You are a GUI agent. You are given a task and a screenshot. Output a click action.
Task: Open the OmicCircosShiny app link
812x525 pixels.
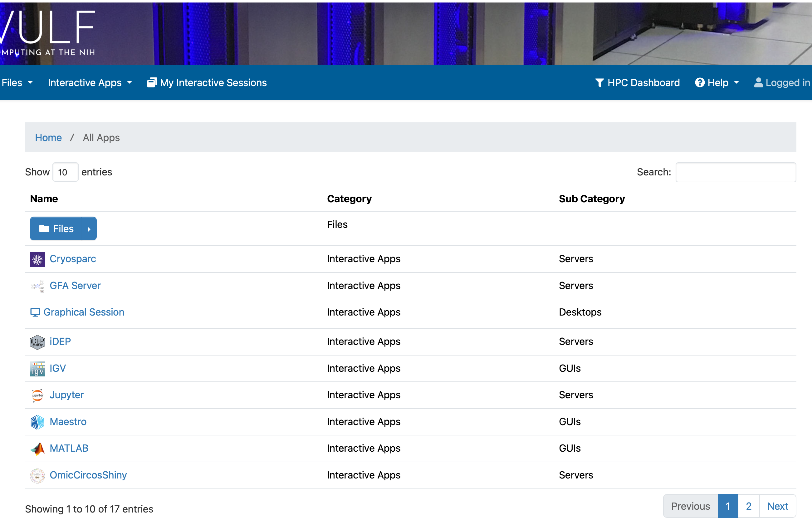tap(88, 475)
